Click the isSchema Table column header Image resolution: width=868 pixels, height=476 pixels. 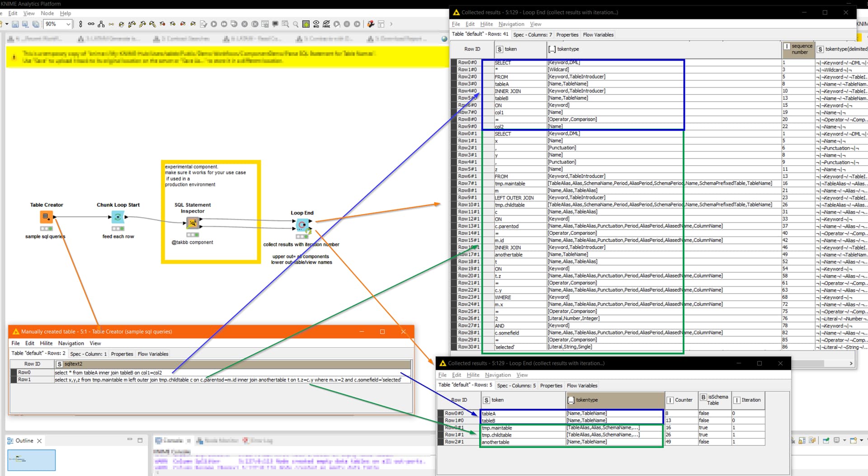(x=715, y=400)
